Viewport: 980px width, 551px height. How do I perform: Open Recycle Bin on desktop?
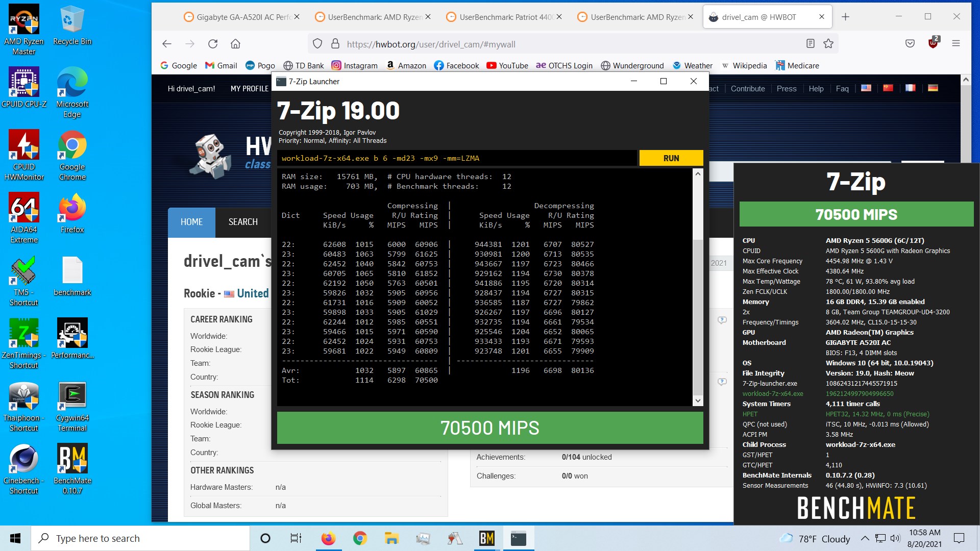[72, 26]
